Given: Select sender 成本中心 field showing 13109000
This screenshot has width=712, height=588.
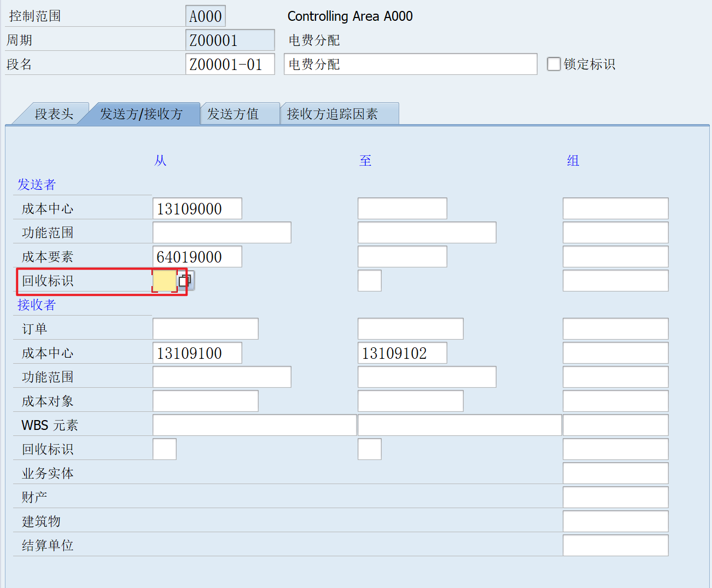Looking at the screenshot, I should [x=197, y=208].
